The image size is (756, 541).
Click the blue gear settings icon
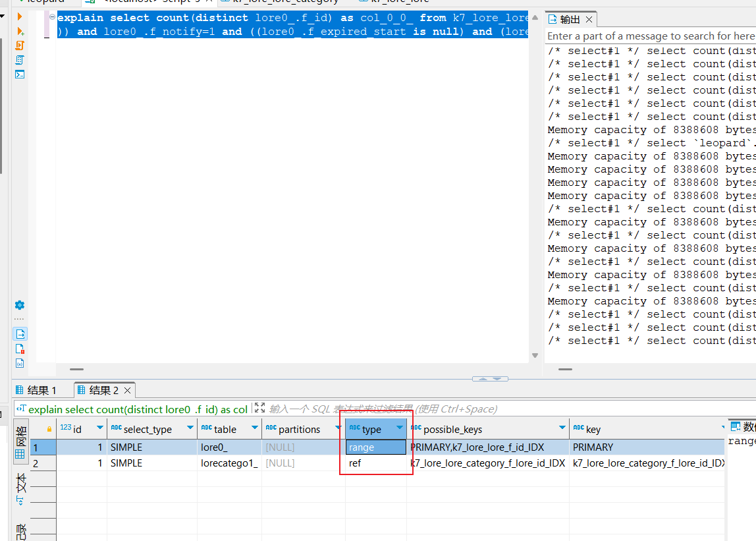click(x=20, y=305)
